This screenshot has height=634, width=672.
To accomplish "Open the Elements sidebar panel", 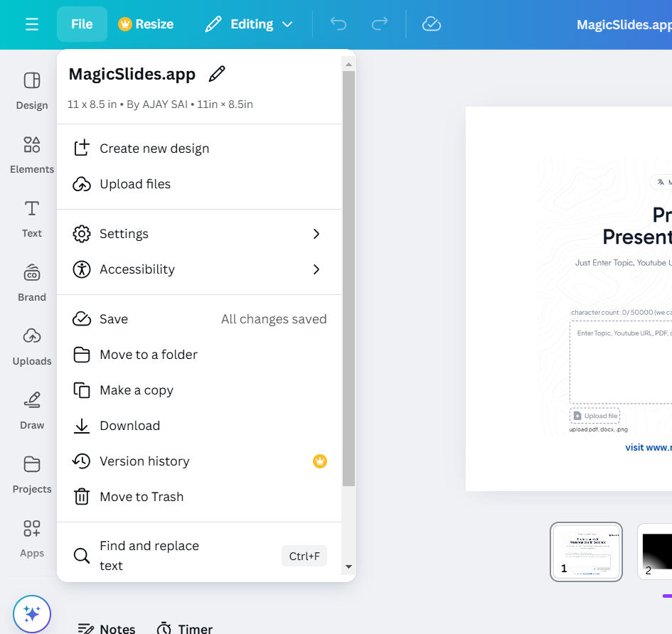I will coord(32,155).
